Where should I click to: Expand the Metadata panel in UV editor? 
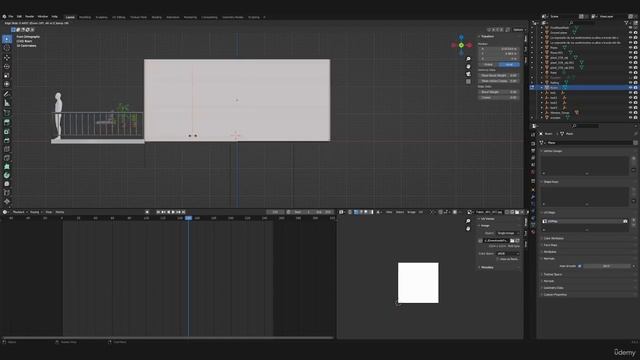tap(487, 267)
